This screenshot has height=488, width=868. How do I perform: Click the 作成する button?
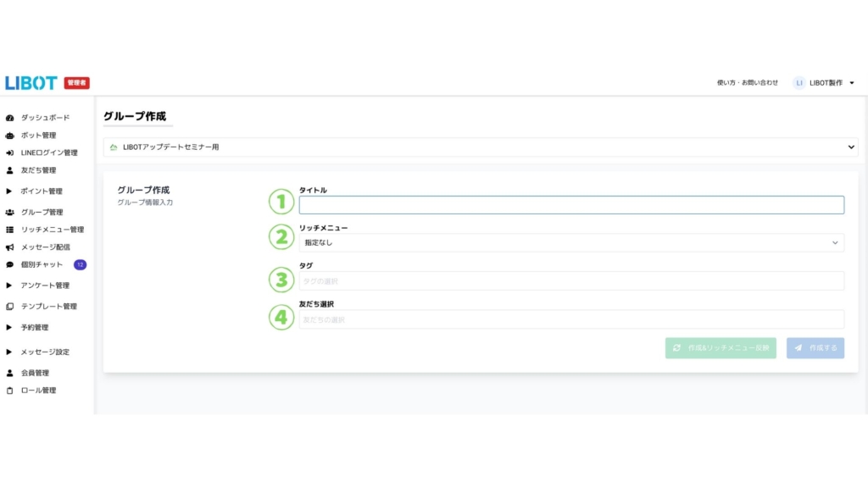tap(815, 348)
